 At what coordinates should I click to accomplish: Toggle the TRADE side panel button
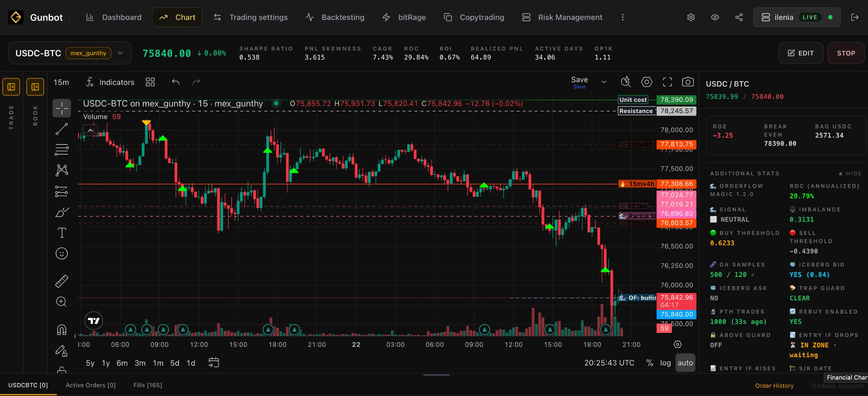(11, 87)
